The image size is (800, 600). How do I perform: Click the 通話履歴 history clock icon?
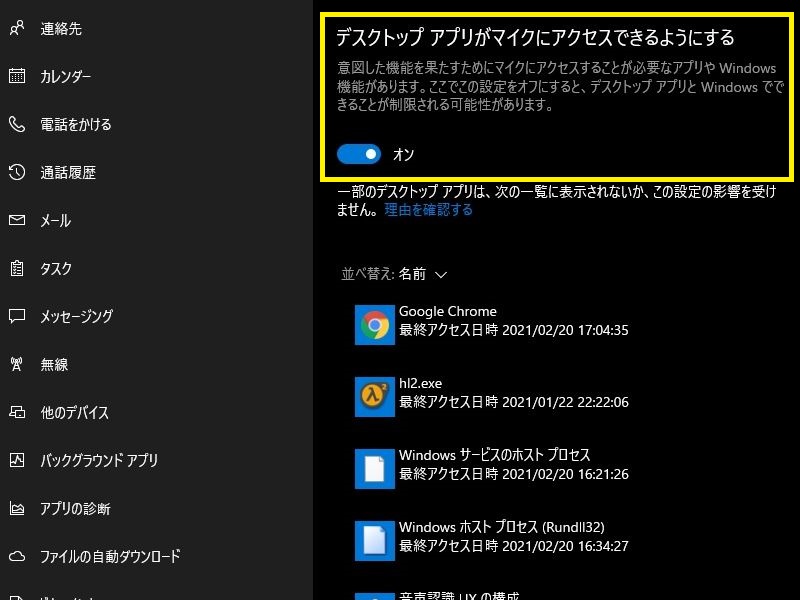click(x=17, y=172)
